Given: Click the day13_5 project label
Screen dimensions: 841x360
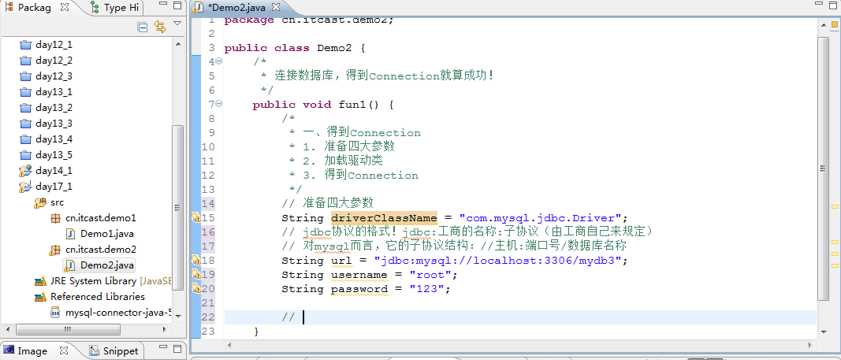Looking at the screenshot, I should coord(54,155).
